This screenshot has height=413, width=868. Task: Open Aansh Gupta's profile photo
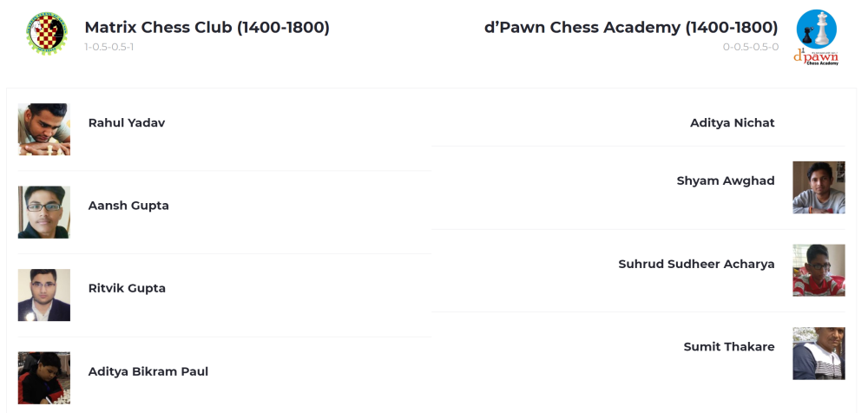point(44,212)
